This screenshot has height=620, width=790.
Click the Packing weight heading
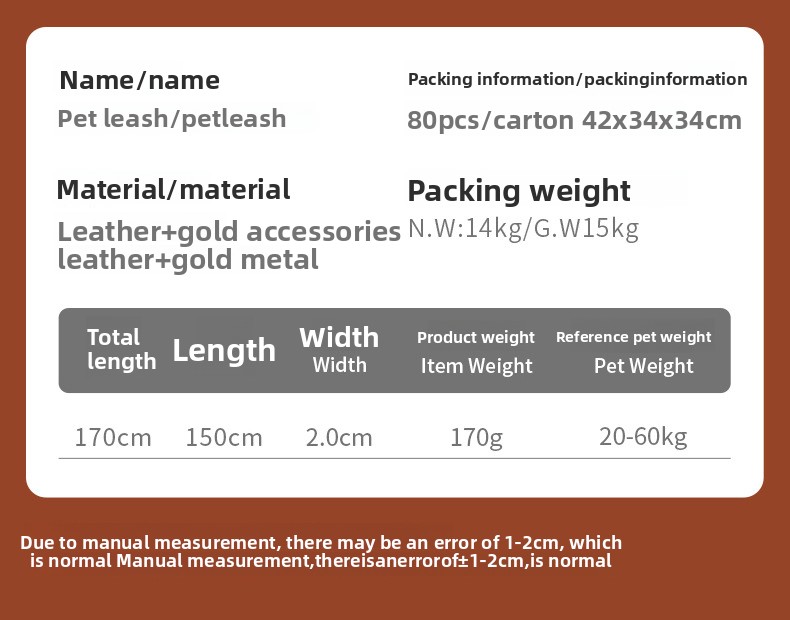[x=518, y=191]
